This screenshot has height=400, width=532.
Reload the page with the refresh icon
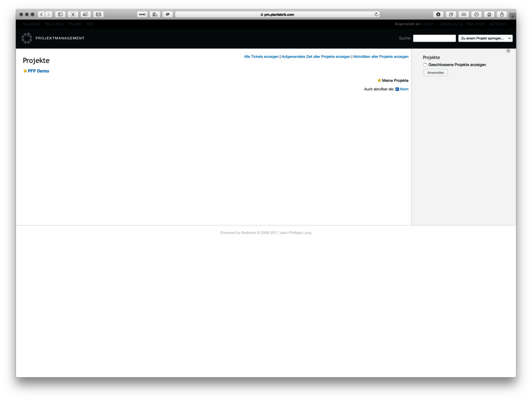tap(376, 15)
